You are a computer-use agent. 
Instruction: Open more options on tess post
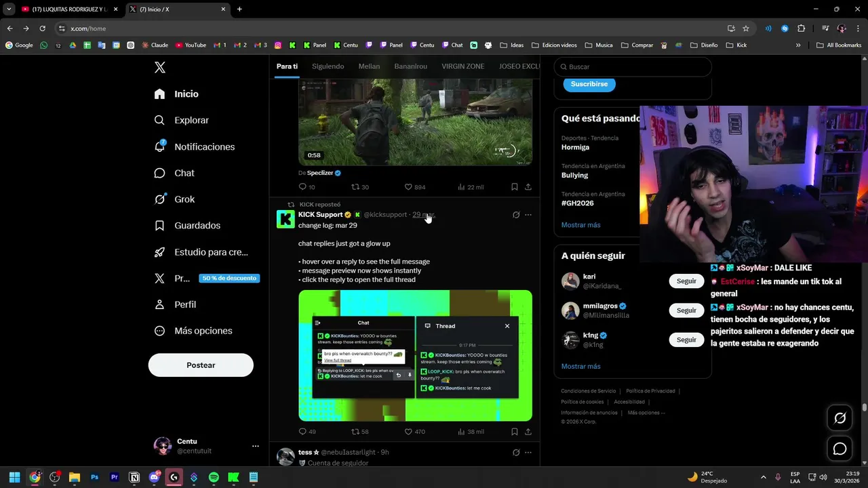pyautogui.click(x=528, y=452)
